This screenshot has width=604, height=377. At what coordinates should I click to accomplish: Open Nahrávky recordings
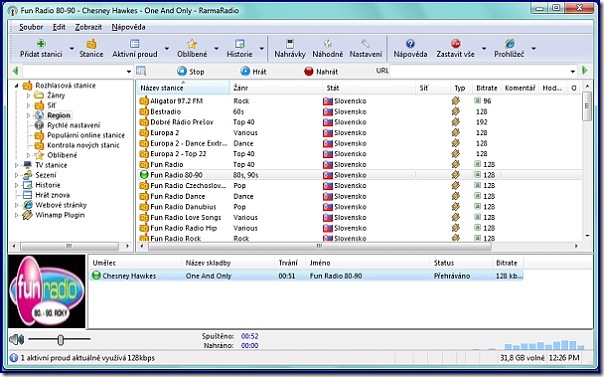click(290, 49)
